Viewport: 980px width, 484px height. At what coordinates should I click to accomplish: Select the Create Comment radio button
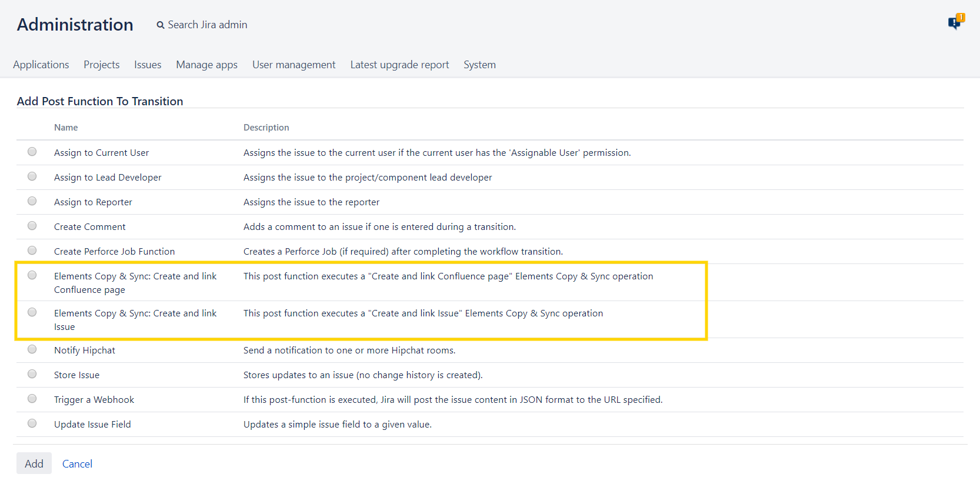(32, 226)
